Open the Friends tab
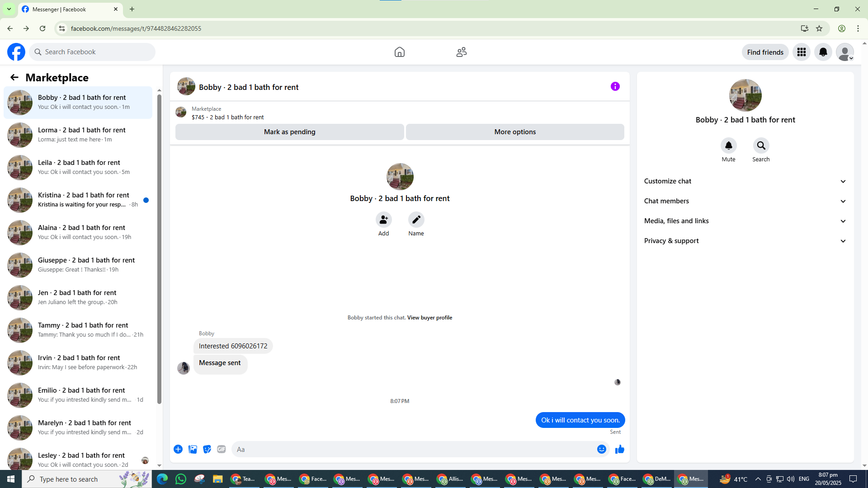The image size is (868, 488). (461, 52)
